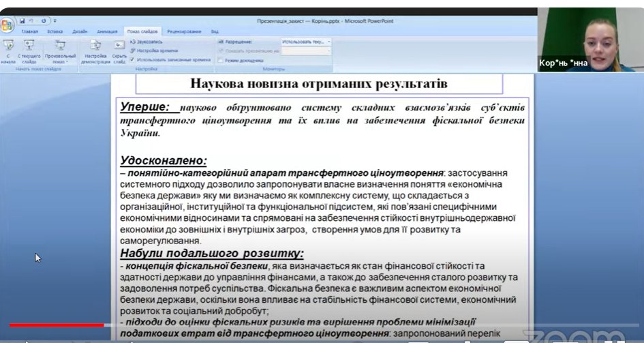Open the Разрешение resolution dropdown
The width and height of the screenshot is (644, 343).
click(x=307, y=42)
